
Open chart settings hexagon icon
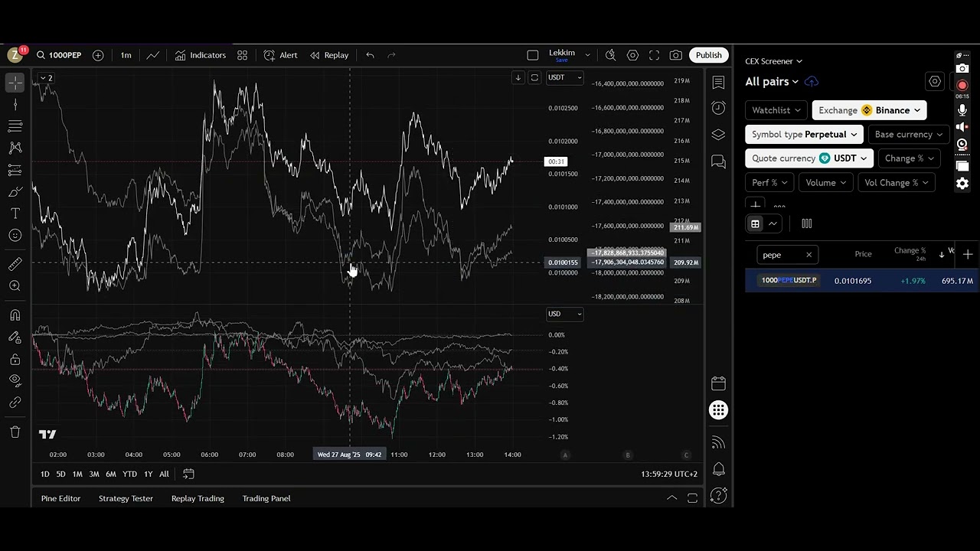(x=632, y=55)
